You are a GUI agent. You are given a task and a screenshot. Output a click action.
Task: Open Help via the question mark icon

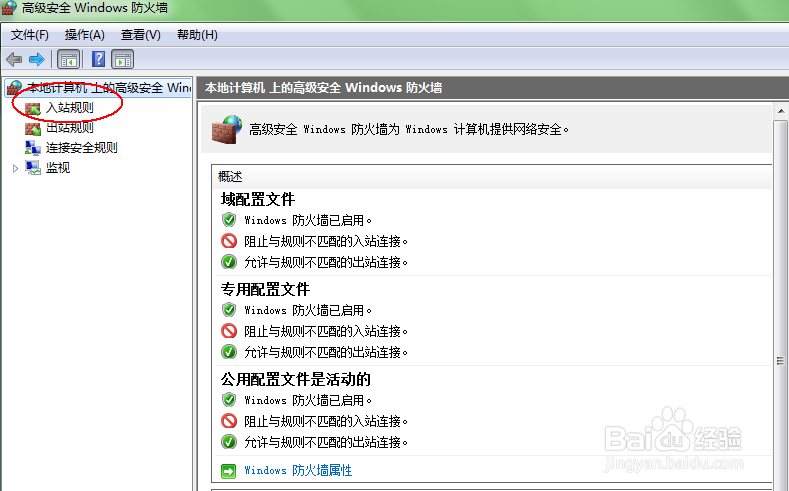pos(99,59)
